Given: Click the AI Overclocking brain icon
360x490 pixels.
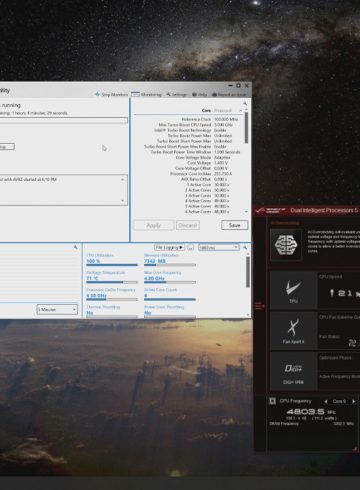Looking at the screenshot, I should point(286,245).
